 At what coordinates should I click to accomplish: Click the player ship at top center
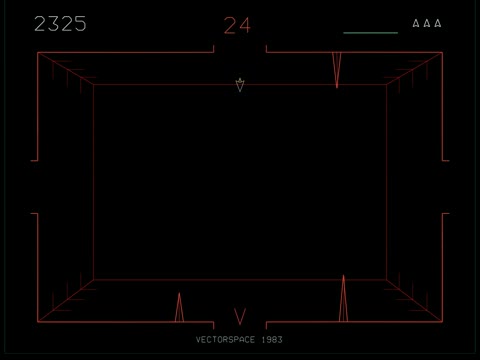[240, 85]
